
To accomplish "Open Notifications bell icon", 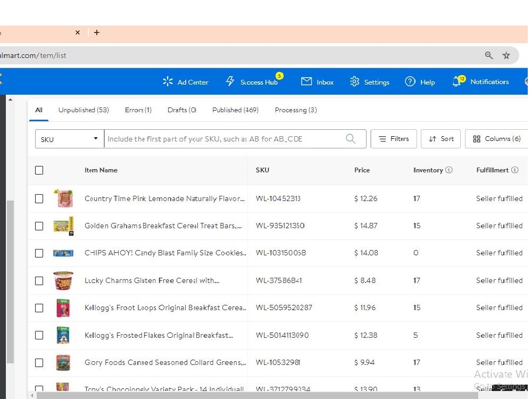I will click(456, 82).
